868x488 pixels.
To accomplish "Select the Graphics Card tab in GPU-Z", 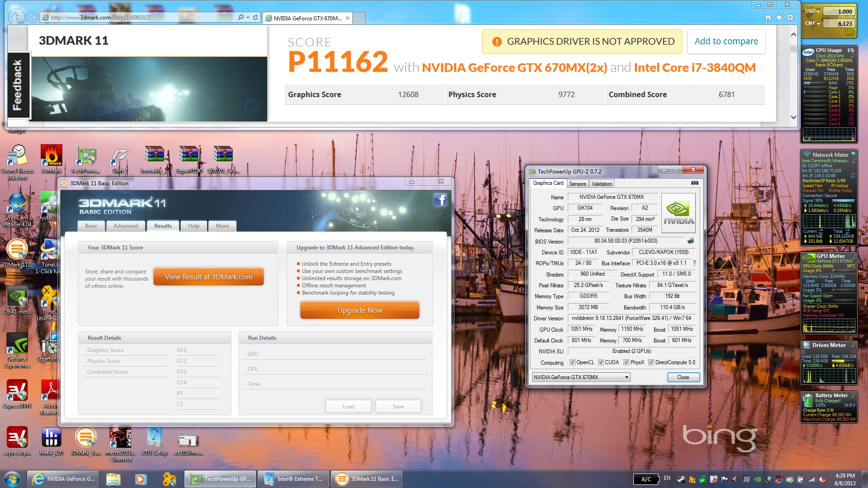I will pos(548,183).
